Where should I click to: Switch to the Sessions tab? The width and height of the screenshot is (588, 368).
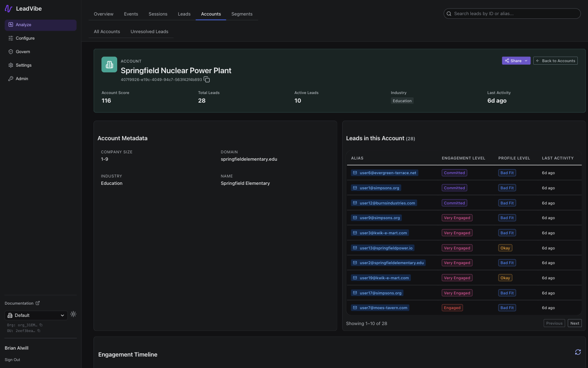(158, 13)
